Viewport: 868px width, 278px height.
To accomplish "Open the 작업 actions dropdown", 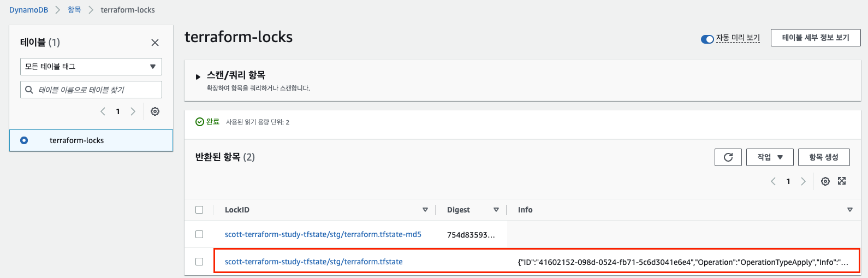I will pos(770,157).
